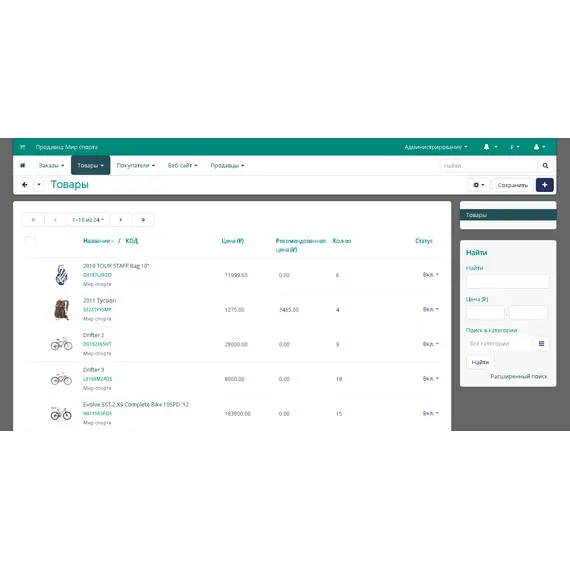This screenshot has height=570, width=570.
Task: Go to first page of pagination
Action: tap(33, 220)
